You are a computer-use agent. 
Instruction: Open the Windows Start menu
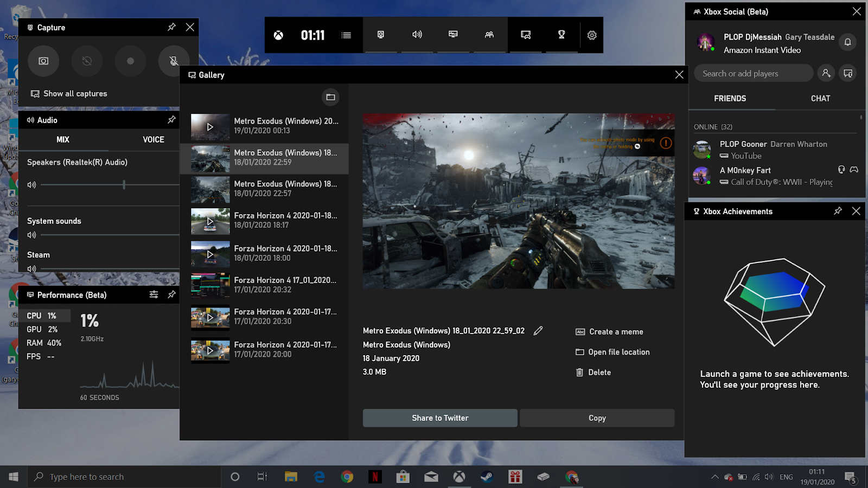(14, 477)
